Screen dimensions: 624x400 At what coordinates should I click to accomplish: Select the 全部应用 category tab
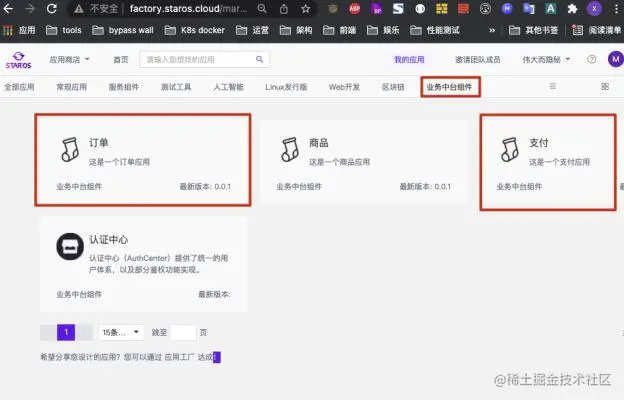pos(19,87)
